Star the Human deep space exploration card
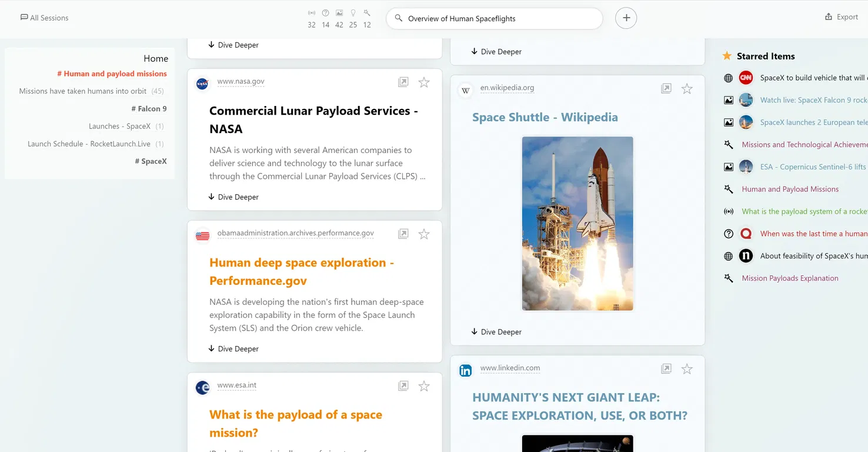The image size is (868, 452). [424, 234]
